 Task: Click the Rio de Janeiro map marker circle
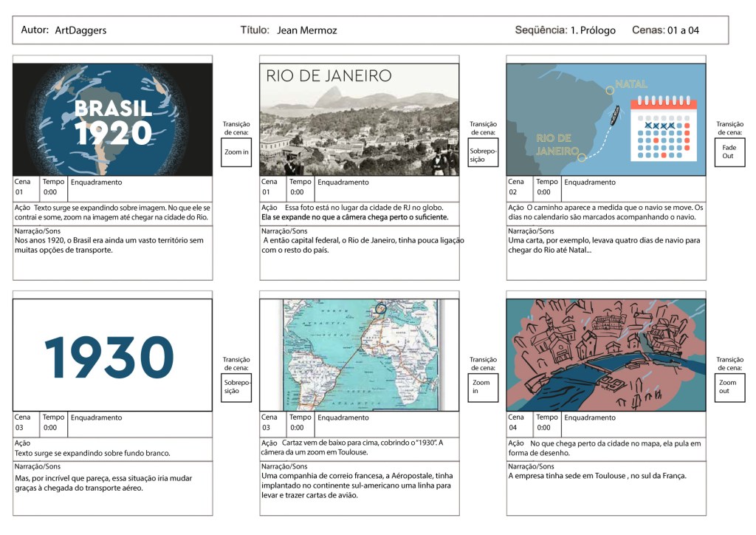(x=582, y=157)
